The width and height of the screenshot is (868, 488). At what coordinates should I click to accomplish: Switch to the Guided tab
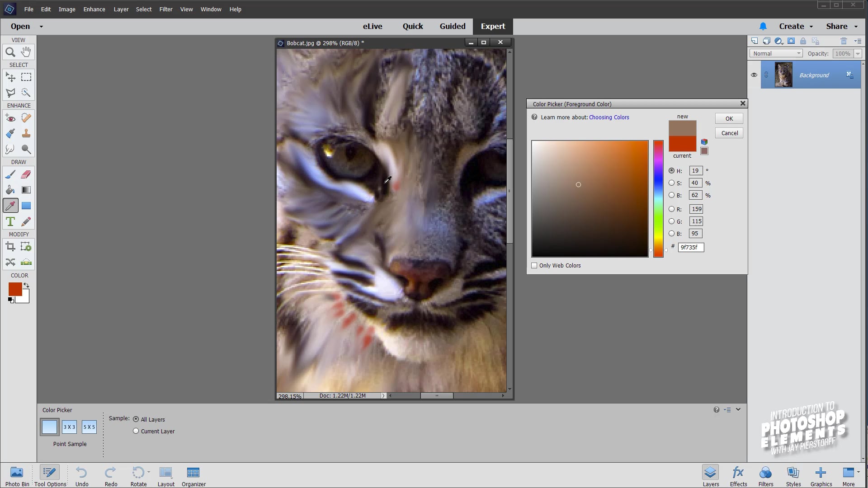click(x=453, y=26)
